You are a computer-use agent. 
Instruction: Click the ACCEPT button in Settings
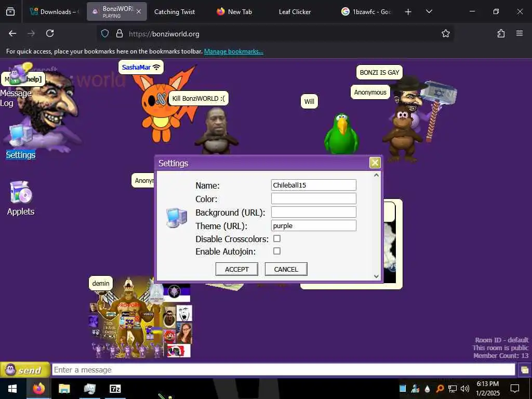237,269
